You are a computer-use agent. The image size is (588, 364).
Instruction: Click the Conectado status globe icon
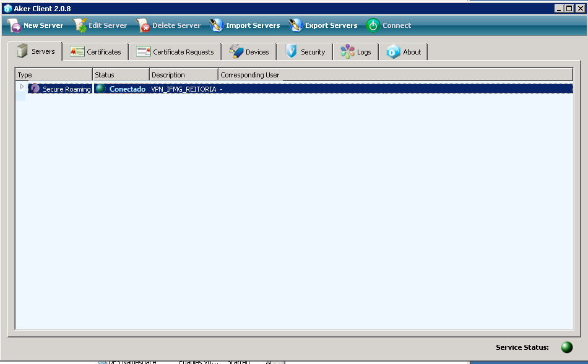[100, 89]
